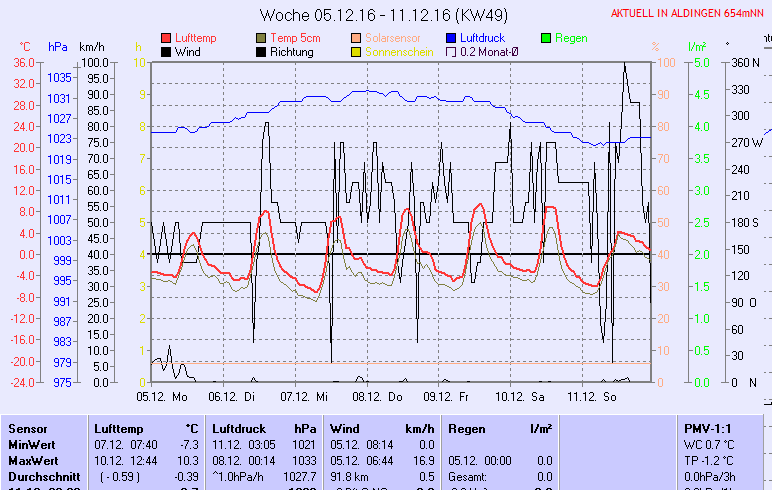Click the blue Luftdruck legend square

click(451, 38)
